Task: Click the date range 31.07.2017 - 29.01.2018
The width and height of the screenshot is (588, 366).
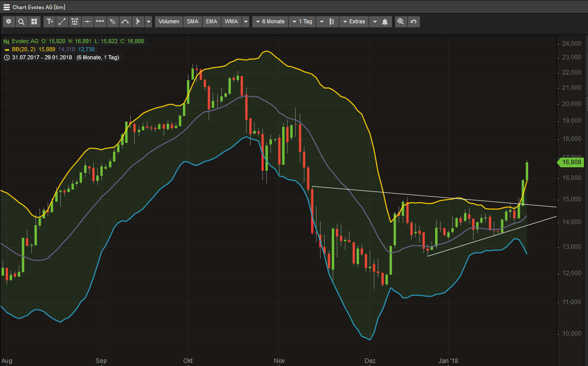Action: click(42, 57)
